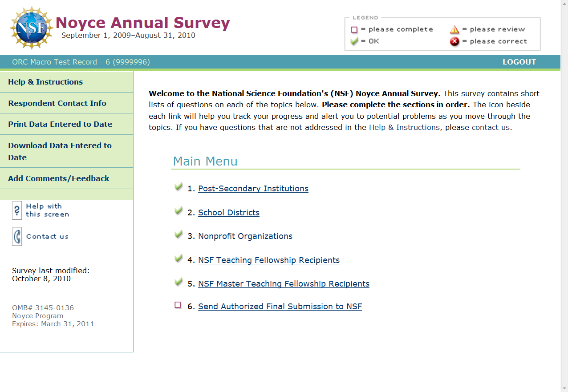This screenshot has height=392, width=568.
Task: Click the green checkmark beside Post-Secondary Institutions
Action: pos(179,187)
